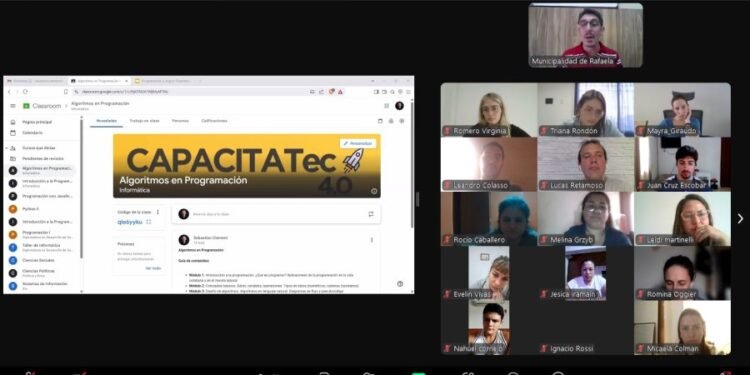Click the bookmark icon beside the address bar
This screenshot has height=375, width=750.
pos(66,91)
